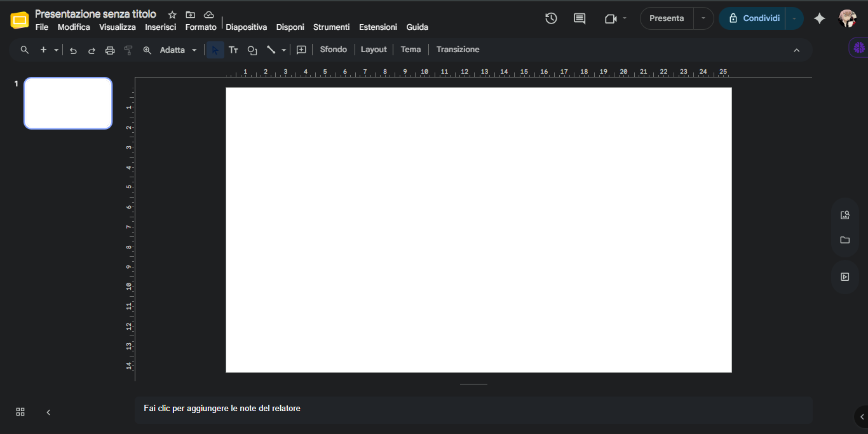868x434 pixels.
Task: Click the Sfondo button
Action: tap(334, 50)
